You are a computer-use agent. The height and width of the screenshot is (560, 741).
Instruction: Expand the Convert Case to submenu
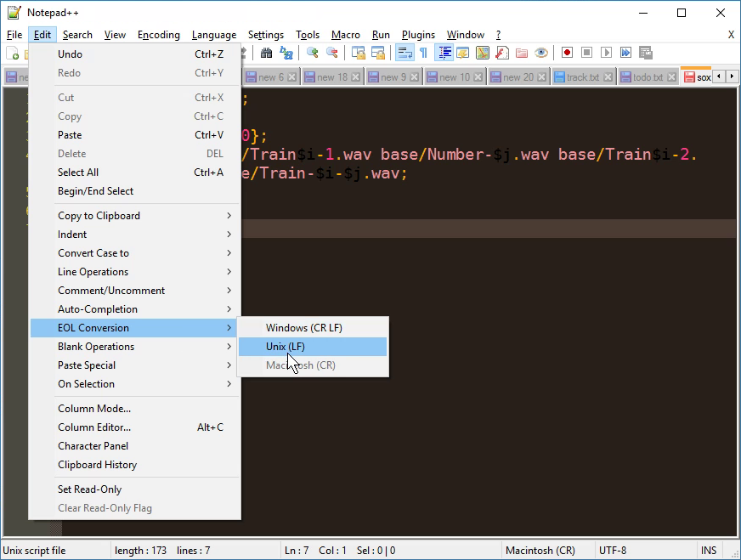(x=135, y=253)
